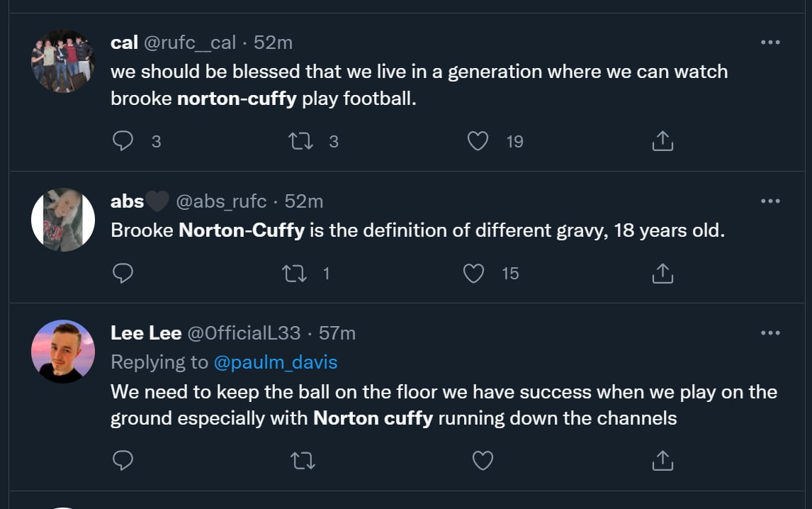This screenshot has width=812, height=509.
Task: Share cal's tweet via share icon
Action: pos(662,141)
